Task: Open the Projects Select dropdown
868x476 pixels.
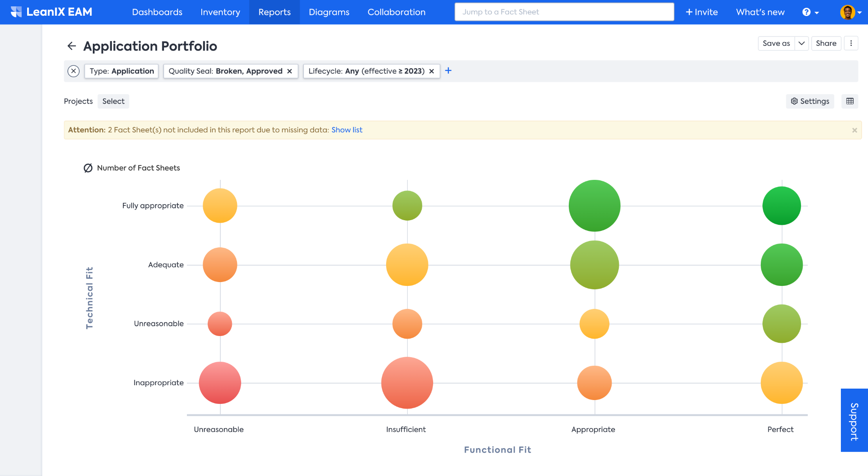Action: point(113,101)
